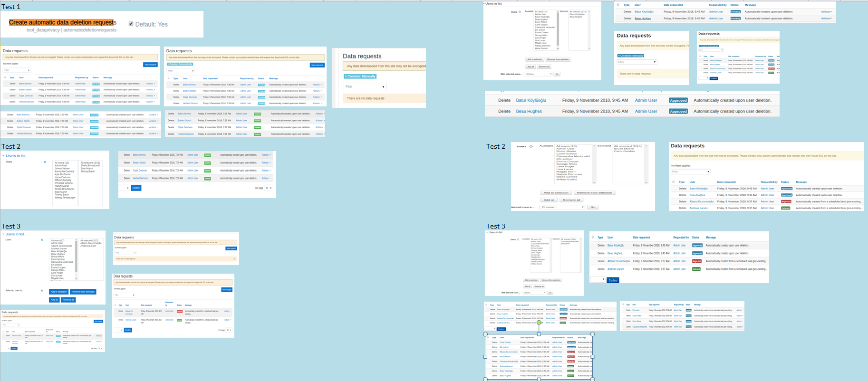The image size is (868, 381).
Task: Click the rotation handle above the selected bottom image
Action: [x=539, y=323]
